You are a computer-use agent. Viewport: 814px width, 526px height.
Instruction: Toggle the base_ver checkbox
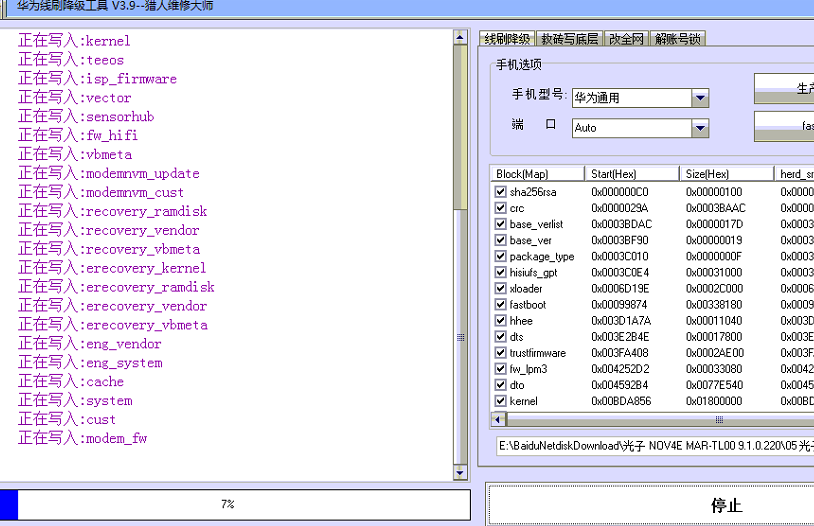click(x=500, y=240)
